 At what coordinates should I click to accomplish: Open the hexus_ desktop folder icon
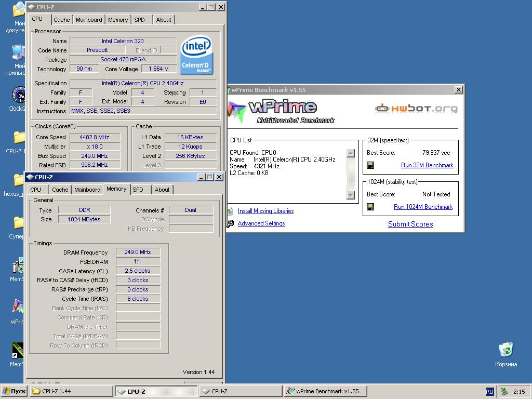[x=19, y=180]
